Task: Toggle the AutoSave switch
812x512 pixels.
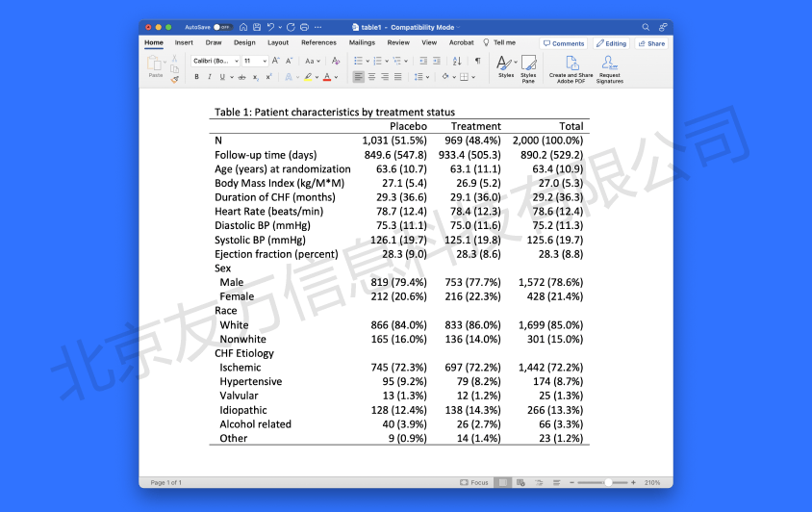Action: (x=222, y=27)
